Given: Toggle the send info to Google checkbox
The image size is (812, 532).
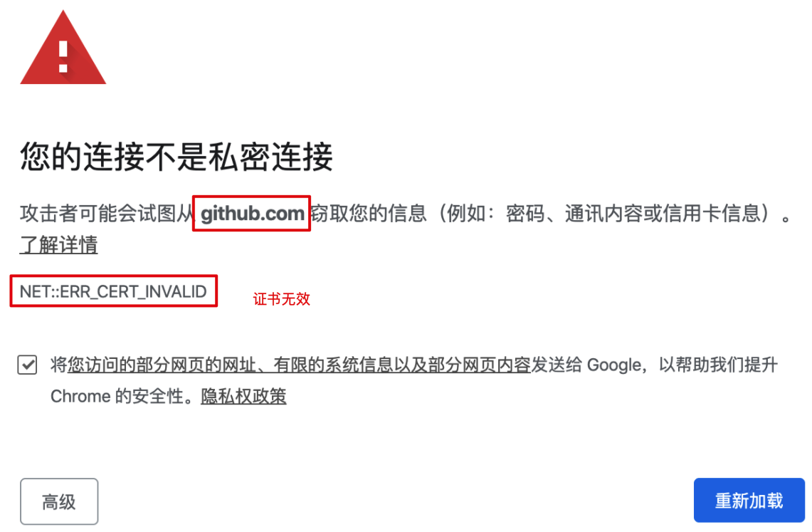Looking at the screenshot, I should 28,365.
